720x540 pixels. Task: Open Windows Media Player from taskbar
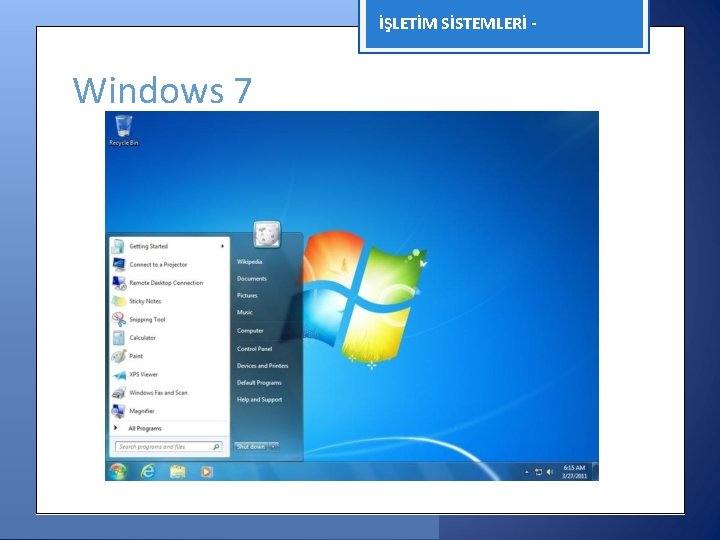(206, 472)
